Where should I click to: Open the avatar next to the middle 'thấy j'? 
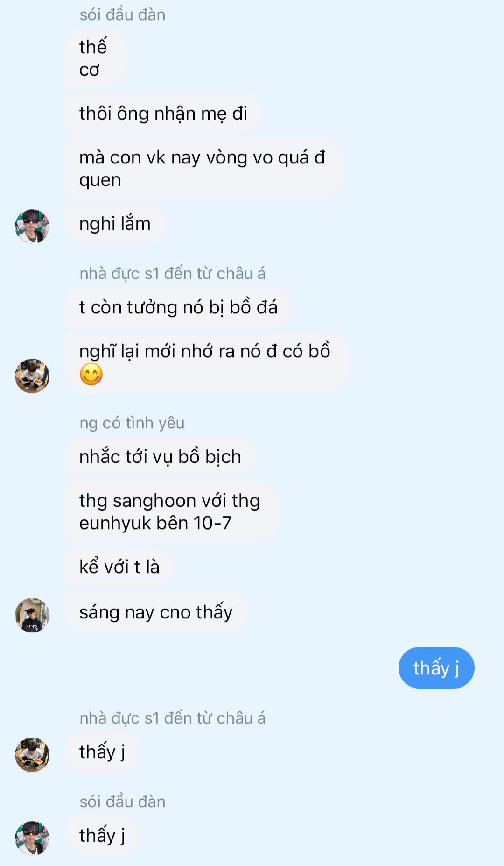[x=32, y=755]
